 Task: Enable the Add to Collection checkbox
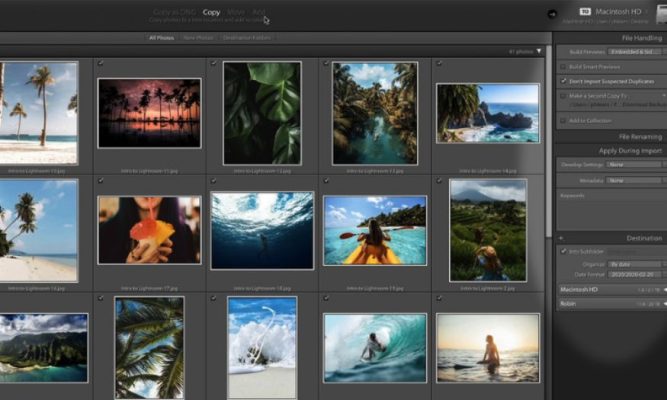(563, 120)
